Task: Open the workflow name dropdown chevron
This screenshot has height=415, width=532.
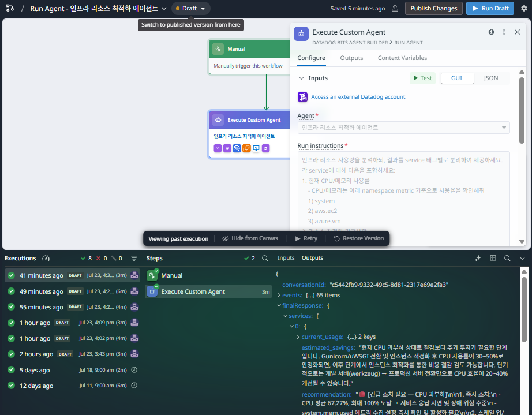Action: (x=164, y=9)
